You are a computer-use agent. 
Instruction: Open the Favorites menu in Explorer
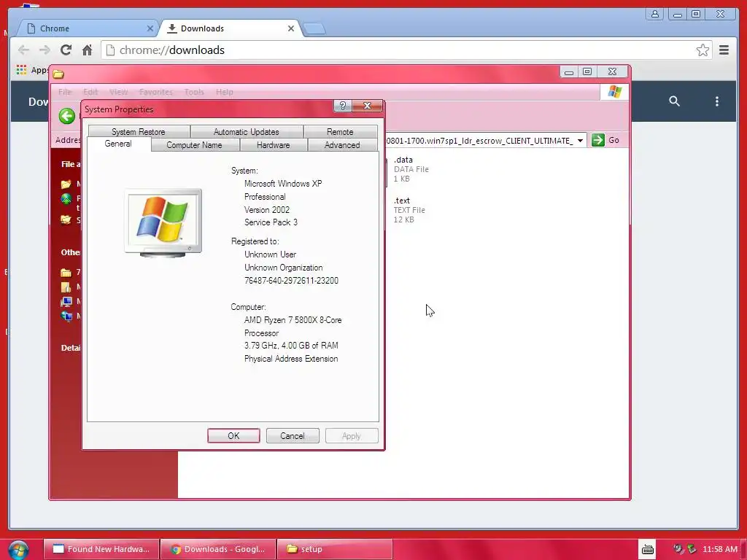[x=156, y=92]
